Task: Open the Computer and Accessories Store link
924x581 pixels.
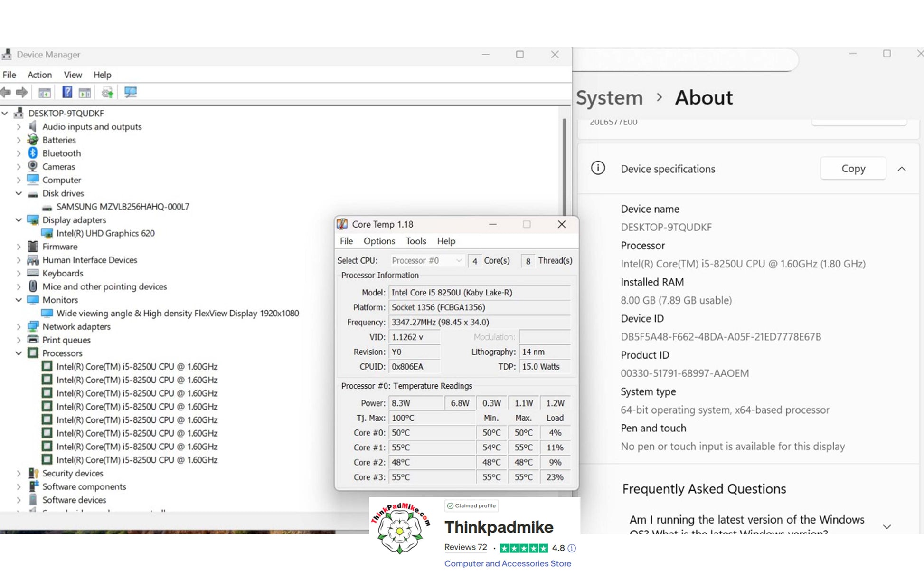Action: [x=508, y=563]
